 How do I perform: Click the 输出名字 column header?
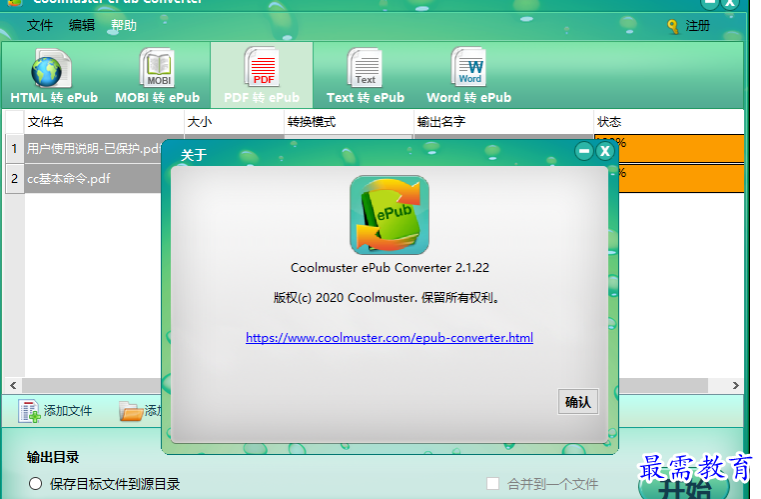pyautogui.click(x=503, y=122)
